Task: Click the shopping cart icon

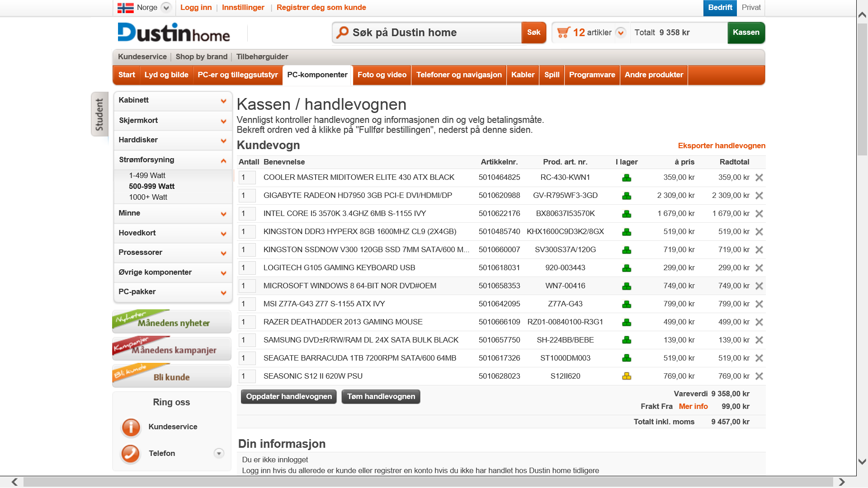Action: click(x=563, y=32)
